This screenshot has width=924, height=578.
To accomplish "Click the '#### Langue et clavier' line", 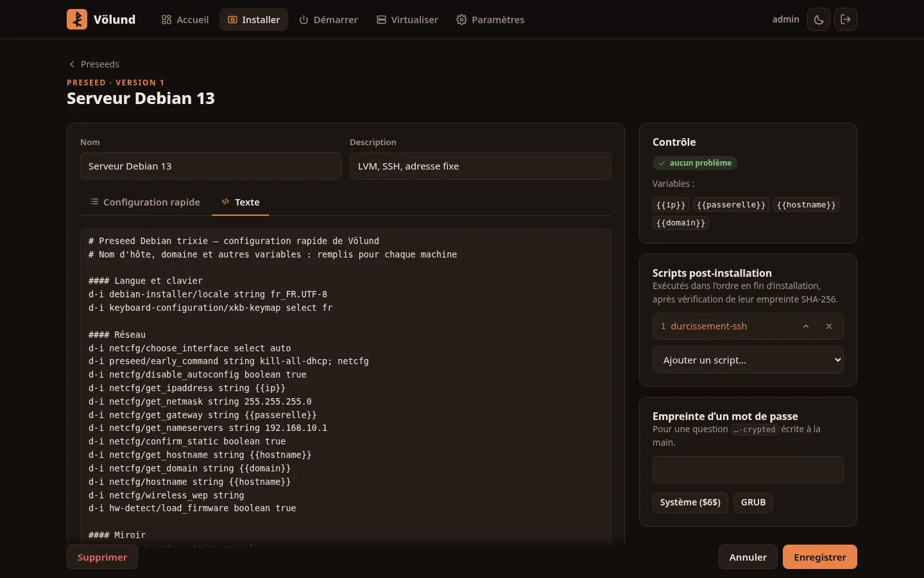I will (146, 281).
